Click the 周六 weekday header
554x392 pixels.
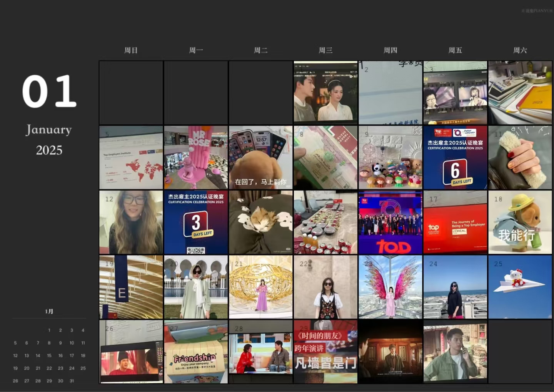520,50
